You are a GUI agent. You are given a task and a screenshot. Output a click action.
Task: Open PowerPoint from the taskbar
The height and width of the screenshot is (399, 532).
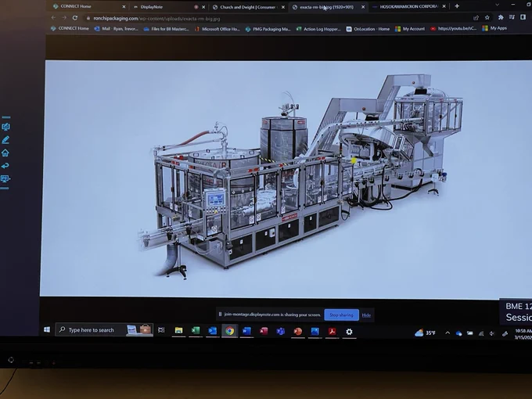click(x=298, y=332)
